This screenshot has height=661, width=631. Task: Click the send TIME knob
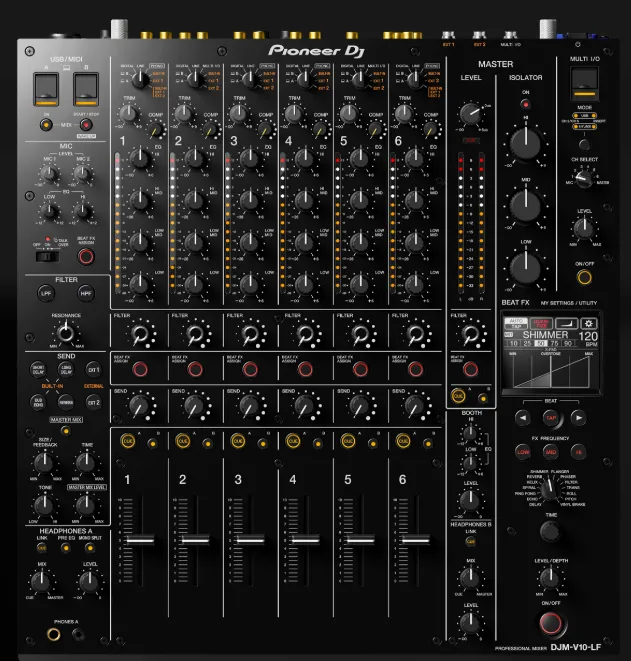tap(86, 462)
